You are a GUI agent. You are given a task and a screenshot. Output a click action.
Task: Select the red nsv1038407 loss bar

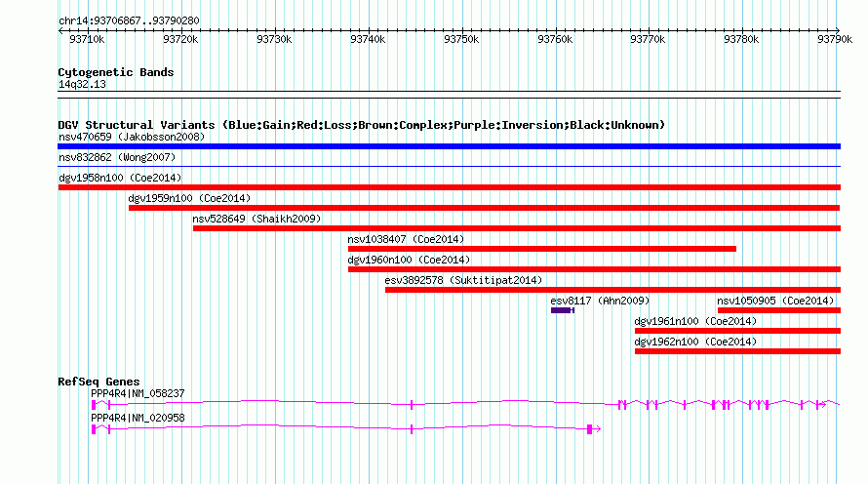click(x=542, y=249)
